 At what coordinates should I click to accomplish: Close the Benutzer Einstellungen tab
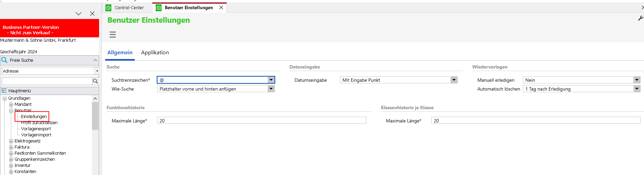221,7
